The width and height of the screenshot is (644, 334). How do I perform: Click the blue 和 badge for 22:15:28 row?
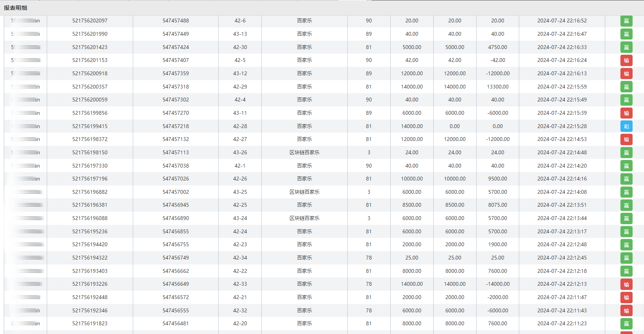click(x=626, y=127)
